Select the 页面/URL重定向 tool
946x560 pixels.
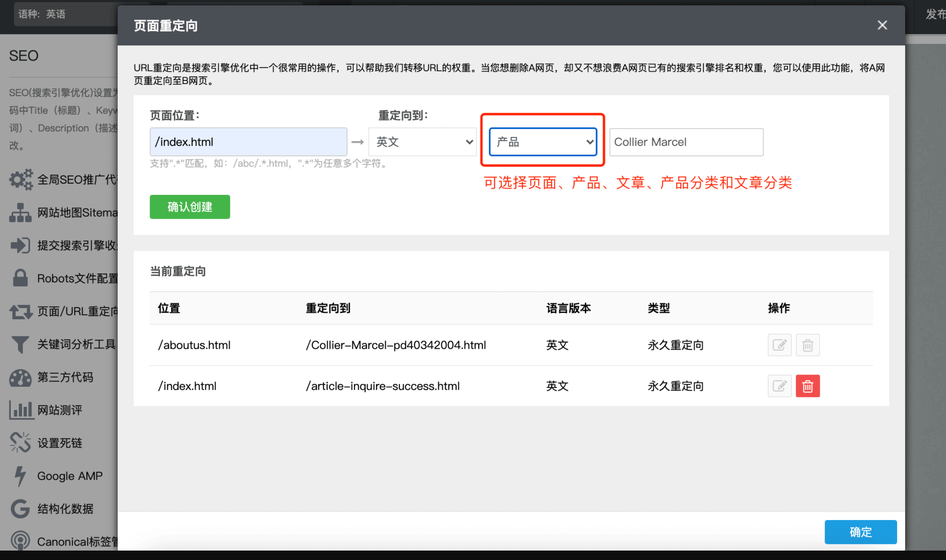(63, 311)
